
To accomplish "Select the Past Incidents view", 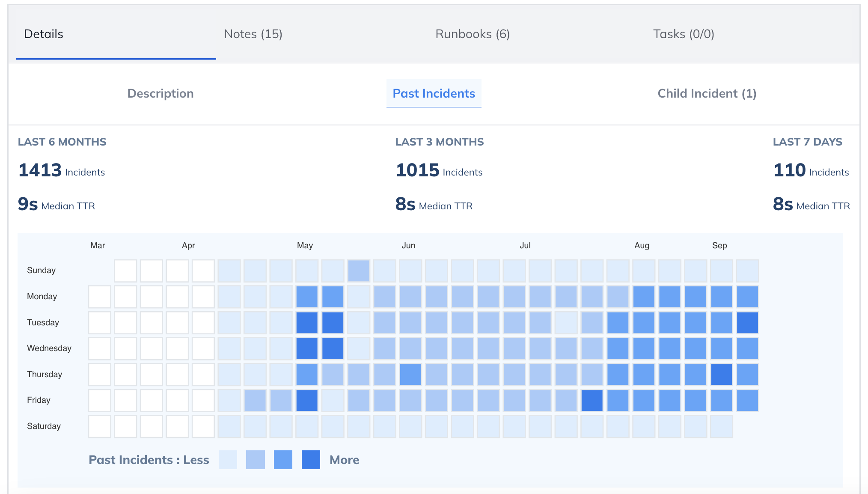I will [434, 93].
